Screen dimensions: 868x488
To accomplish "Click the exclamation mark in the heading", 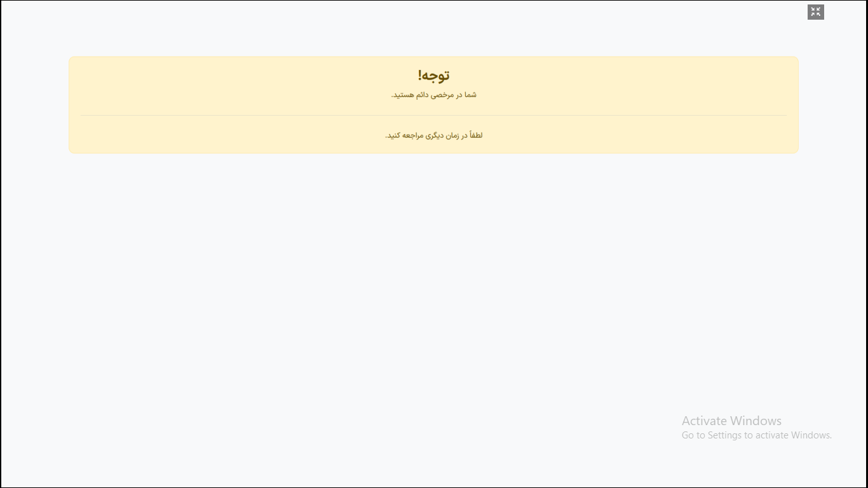I will pyautogui.click(x=419, y=76).
